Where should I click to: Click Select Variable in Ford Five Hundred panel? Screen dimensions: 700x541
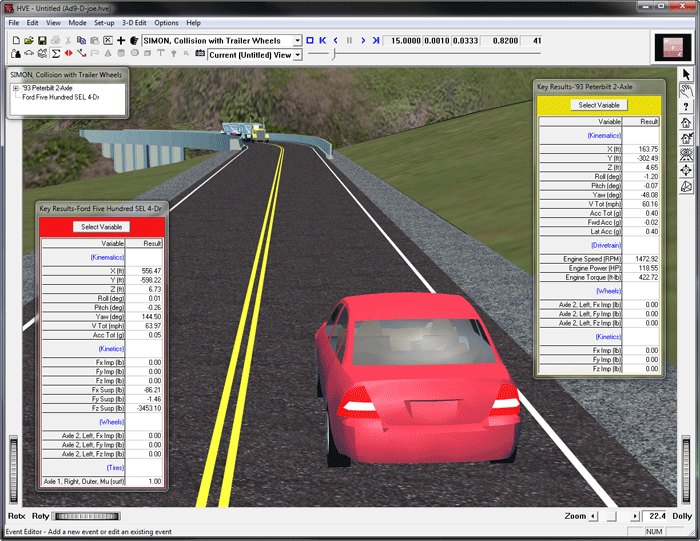coord(100,227)
